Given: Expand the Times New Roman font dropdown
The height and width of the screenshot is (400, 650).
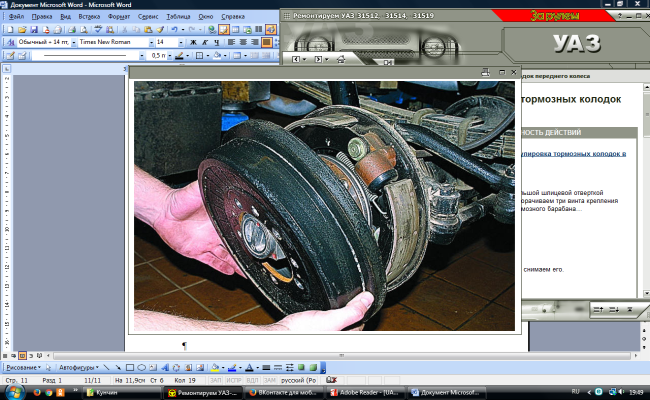Looking at the screenshot, I should click(151, 42).
